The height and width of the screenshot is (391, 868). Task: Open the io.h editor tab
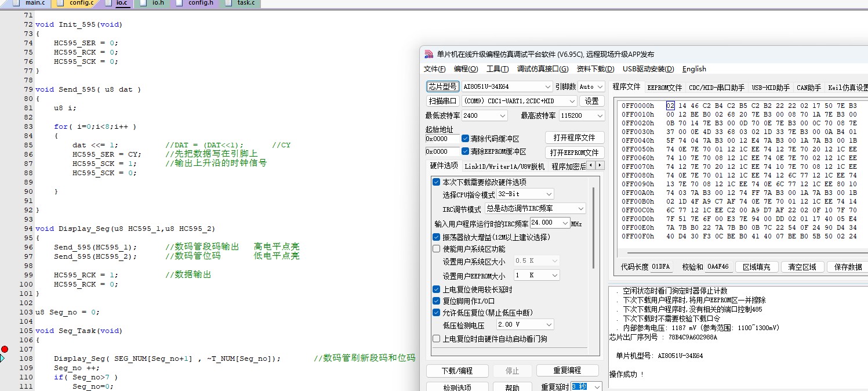[158, 3]
